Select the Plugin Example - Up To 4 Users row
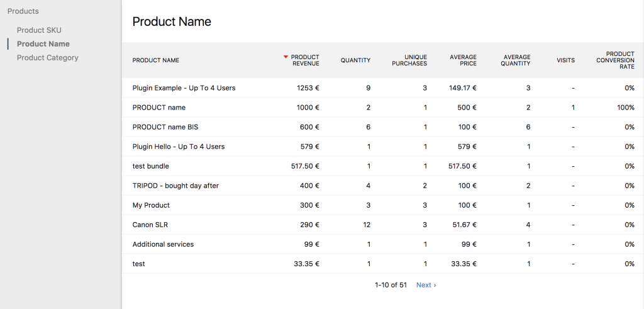 pos(383,88)
